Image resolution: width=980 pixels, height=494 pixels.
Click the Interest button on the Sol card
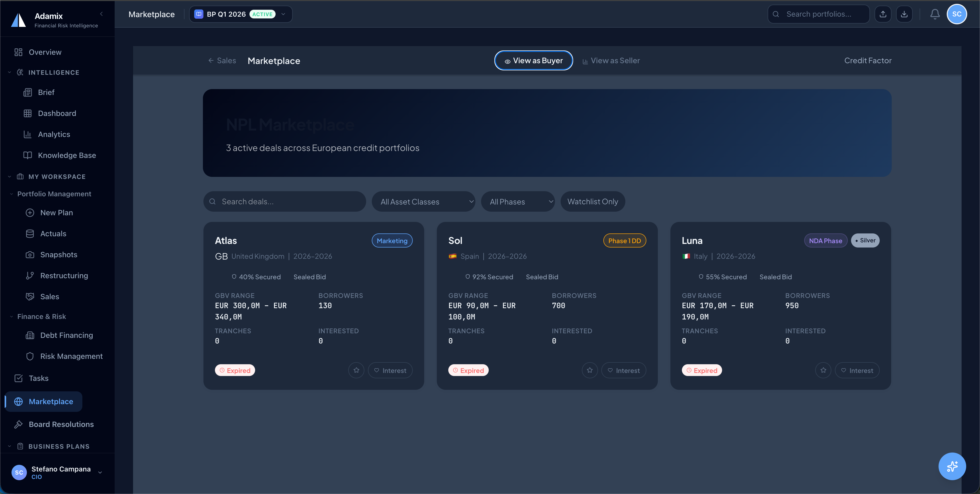pos(624,370)
